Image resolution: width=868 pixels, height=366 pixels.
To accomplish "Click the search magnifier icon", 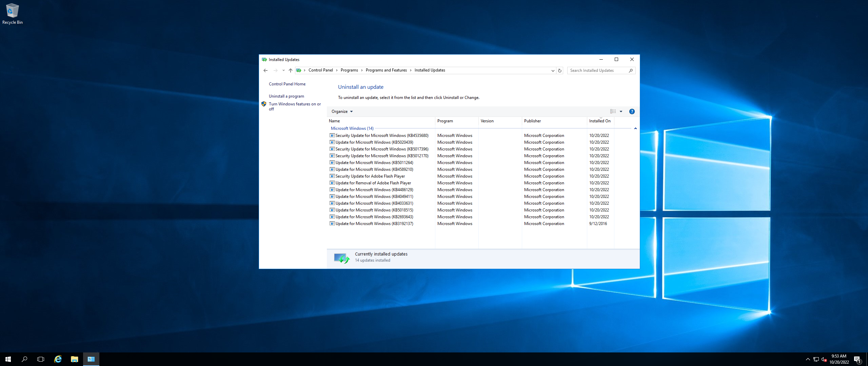I will 631,70.
